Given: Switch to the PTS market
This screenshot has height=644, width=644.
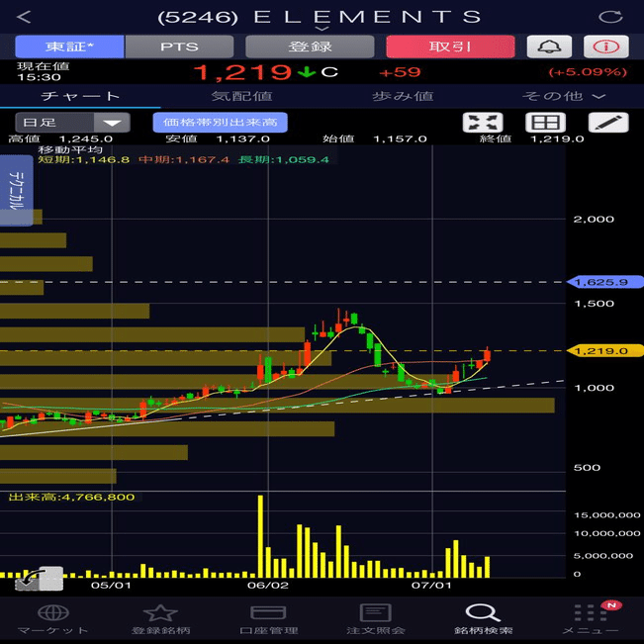Looking at the screenshot, I should [x=179, y=46].
